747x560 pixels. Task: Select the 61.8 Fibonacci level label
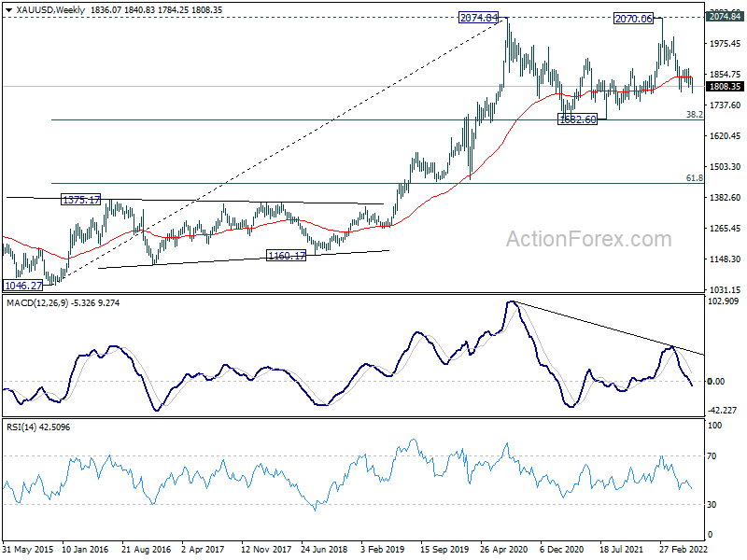pos(694,177)
